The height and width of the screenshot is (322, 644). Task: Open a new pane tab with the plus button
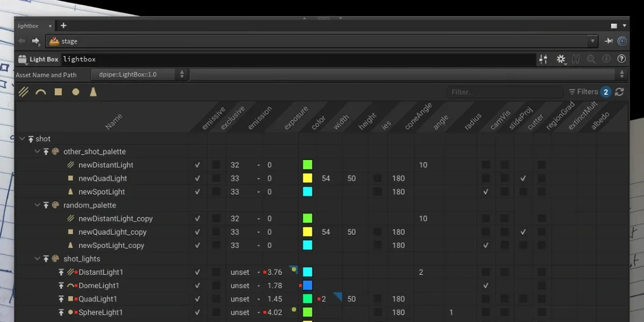click(63, 25)
